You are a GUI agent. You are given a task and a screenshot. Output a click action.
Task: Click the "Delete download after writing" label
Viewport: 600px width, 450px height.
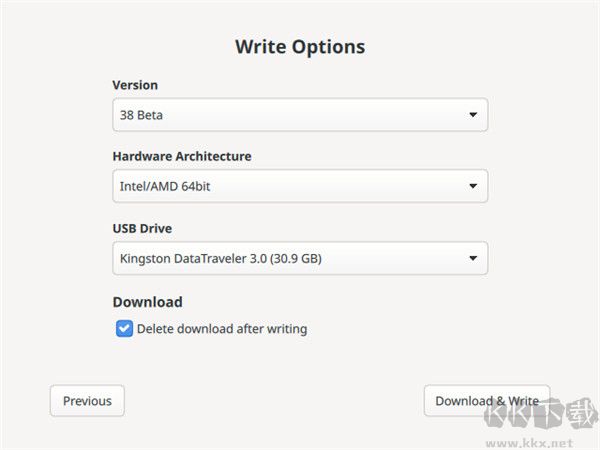tap(222, 328)
